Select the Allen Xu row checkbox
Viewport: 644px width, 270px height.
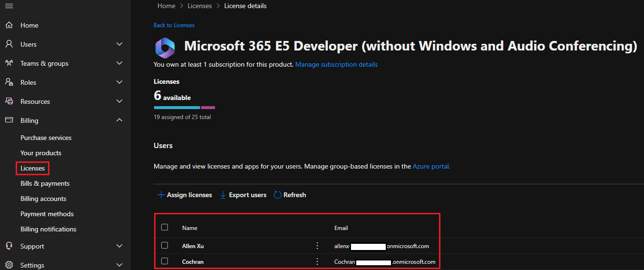click(x=165, y=245)
